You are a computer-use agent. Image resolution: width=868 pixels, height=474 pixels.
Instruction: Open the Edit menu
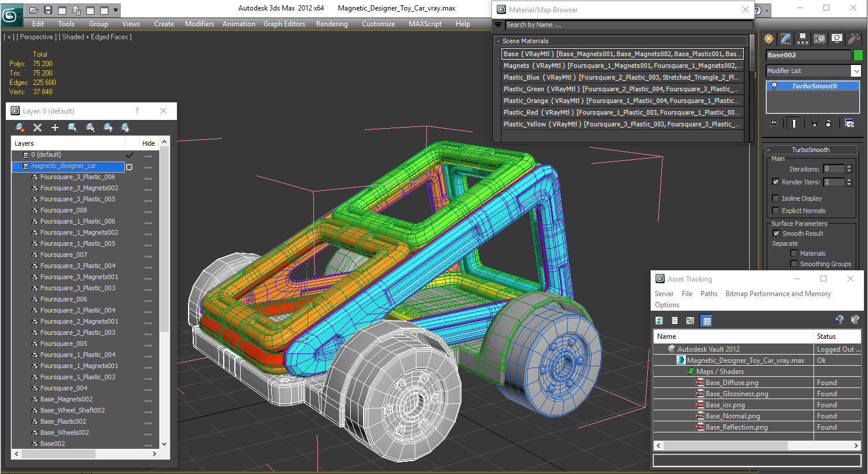coord(38,24)
